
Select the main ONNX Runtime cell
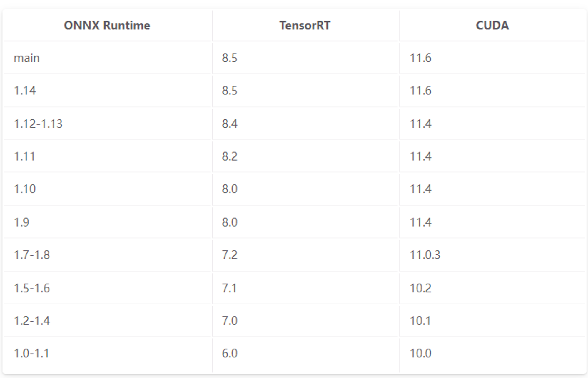tap(107, 58)
